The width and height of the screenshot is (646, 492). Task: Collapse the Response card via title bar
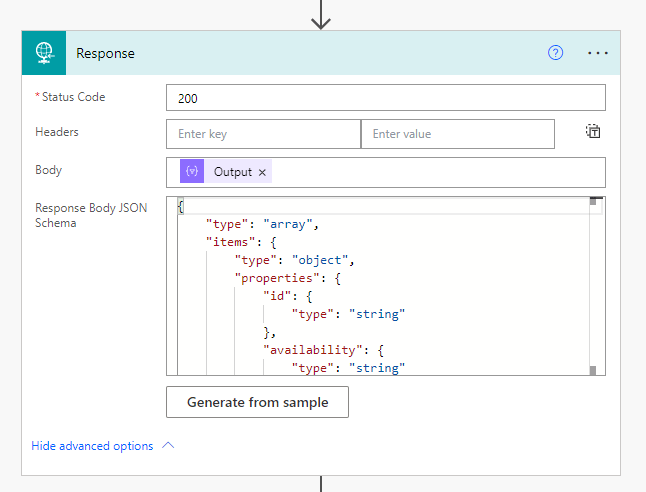coord(300,53)
